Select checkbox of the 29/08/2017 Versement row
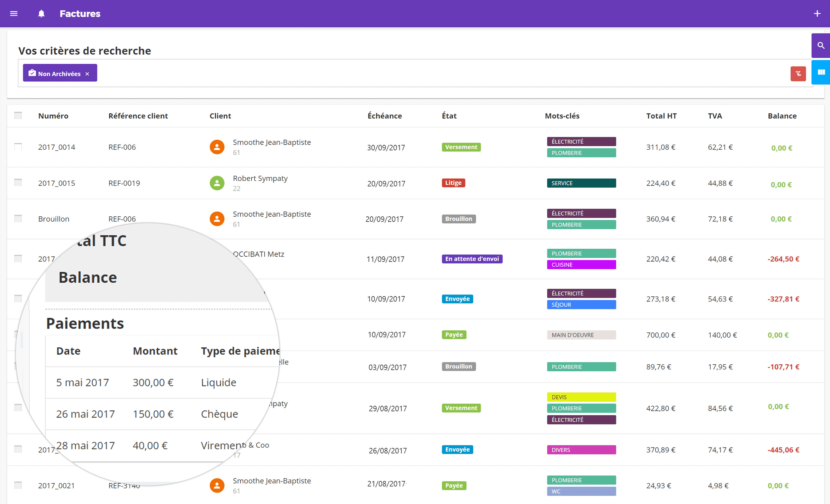830x504 pixels. click(x=18, y=408)
